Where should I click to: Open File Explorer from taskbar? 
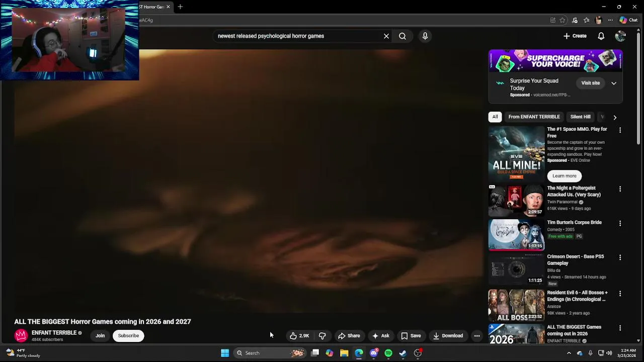point(344,353)
